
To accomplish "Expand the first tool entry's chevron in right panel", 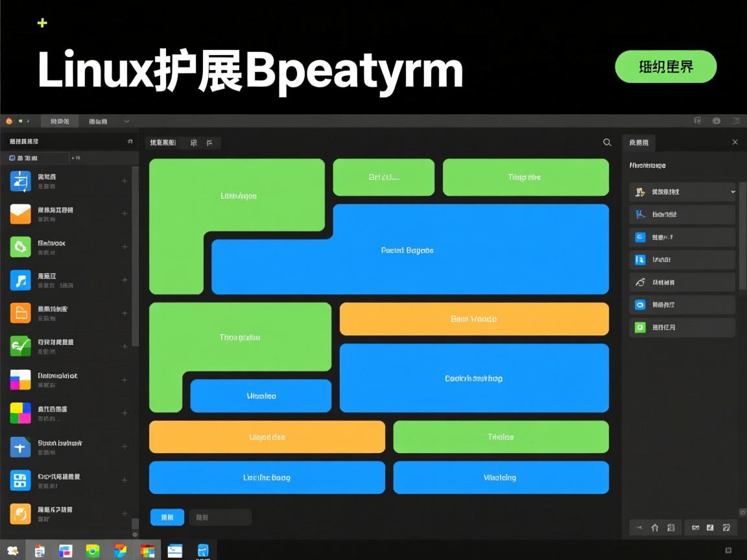I will (733, 191).
